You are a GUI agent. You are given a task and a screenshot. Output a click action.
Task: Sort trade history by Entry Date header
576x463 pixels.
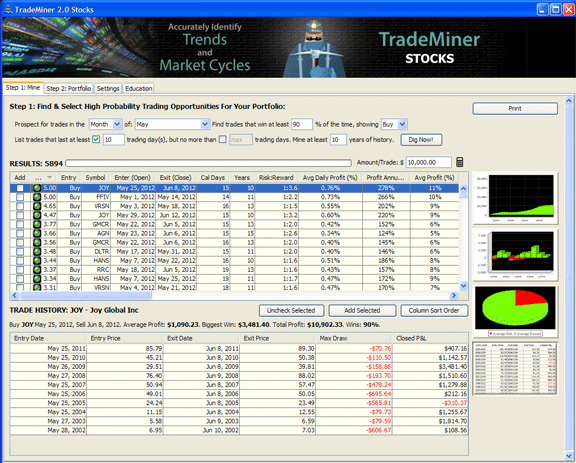[x=48, y=338]
